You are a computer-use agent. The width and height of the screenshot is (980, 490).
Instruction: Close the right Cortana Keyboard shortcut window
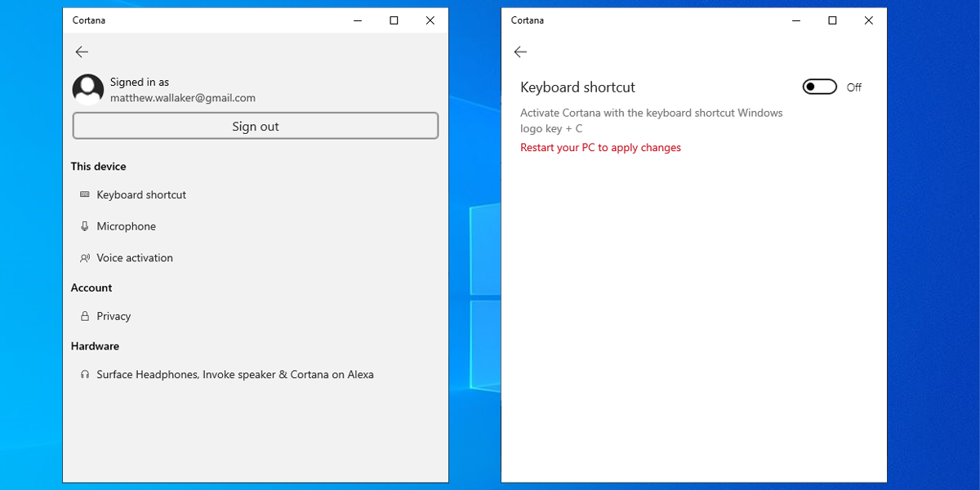(x=868, y=20)
